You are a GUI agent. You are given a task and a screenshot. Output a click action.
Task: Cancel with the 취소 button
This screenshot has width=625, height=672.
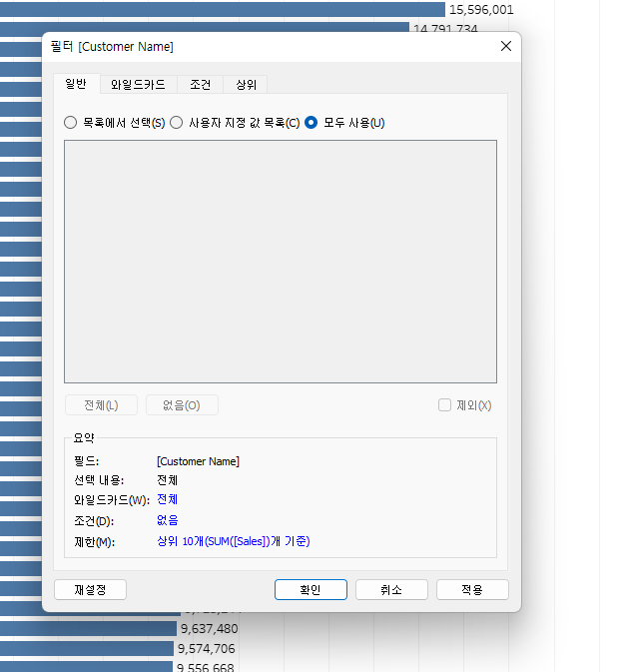tap(391, 590)
